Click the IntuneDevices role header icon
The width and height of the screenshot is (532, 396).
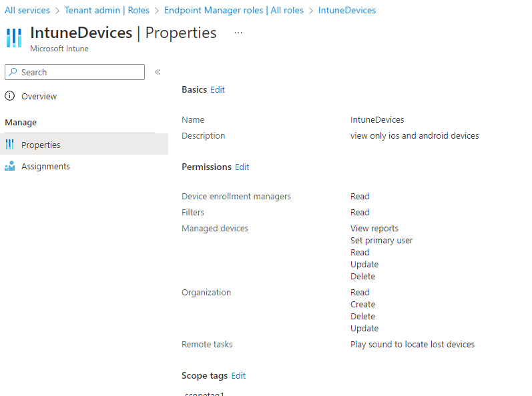(x=14, y=37)
